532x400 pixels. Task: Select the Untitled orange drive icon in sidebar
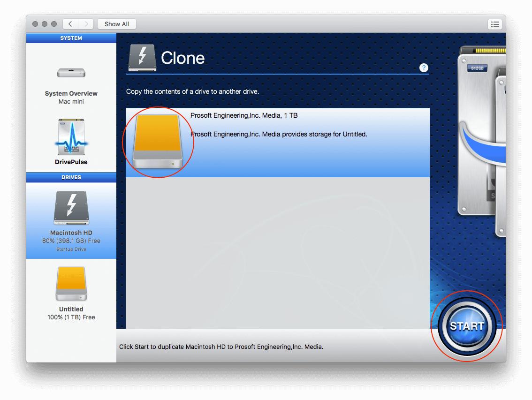coord(71,283)
